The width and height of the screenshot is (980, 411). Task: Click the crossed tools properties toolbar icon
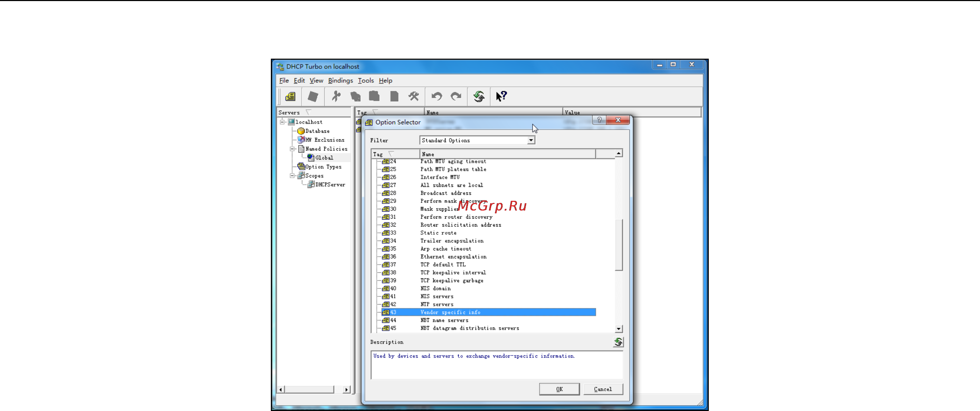[x=413, y=97]
